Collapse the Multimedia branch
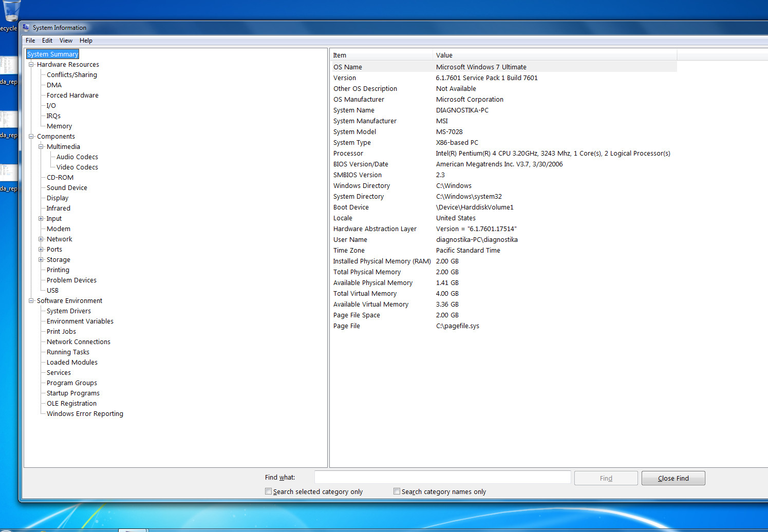Screen dimensions: 768x532 coord(41,147)
